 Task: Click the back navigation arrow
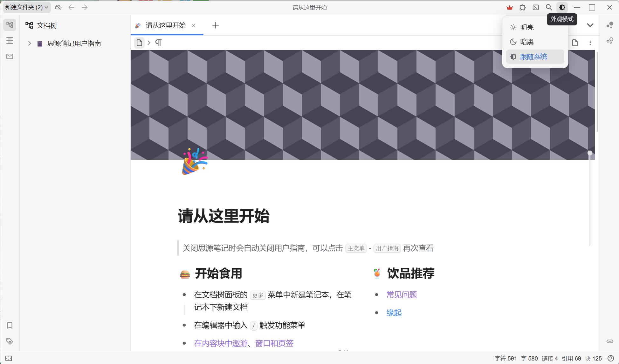click(71, 7)
